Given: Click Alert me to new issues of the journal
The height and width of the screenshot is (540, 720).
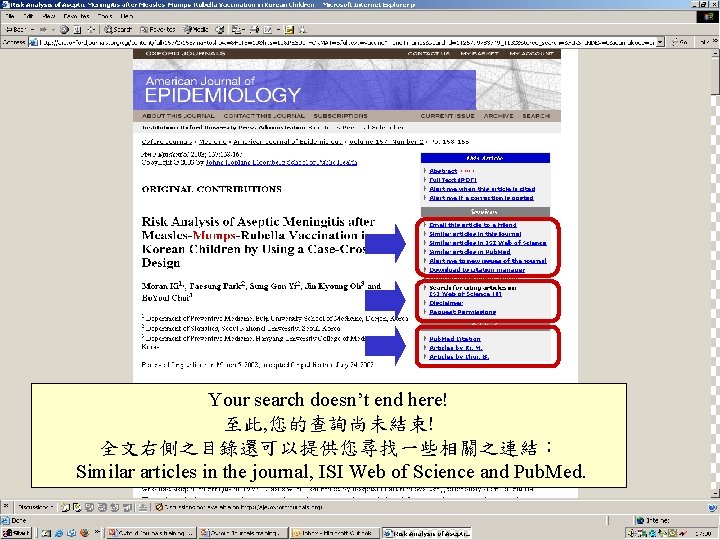Looking at the screenshot, I should coord(488,261).
